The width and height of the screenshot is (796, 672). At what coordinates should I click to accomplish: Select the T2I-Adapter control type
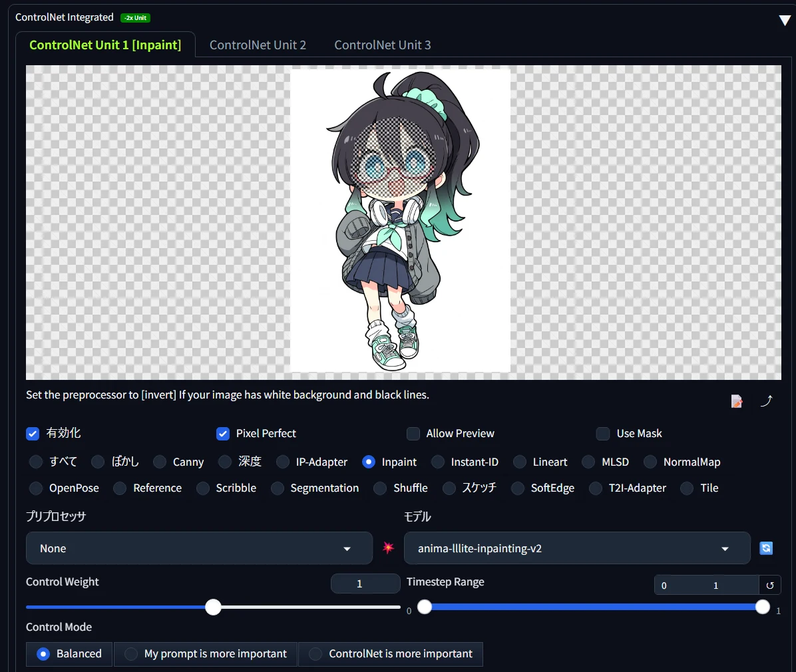point(596,488)
